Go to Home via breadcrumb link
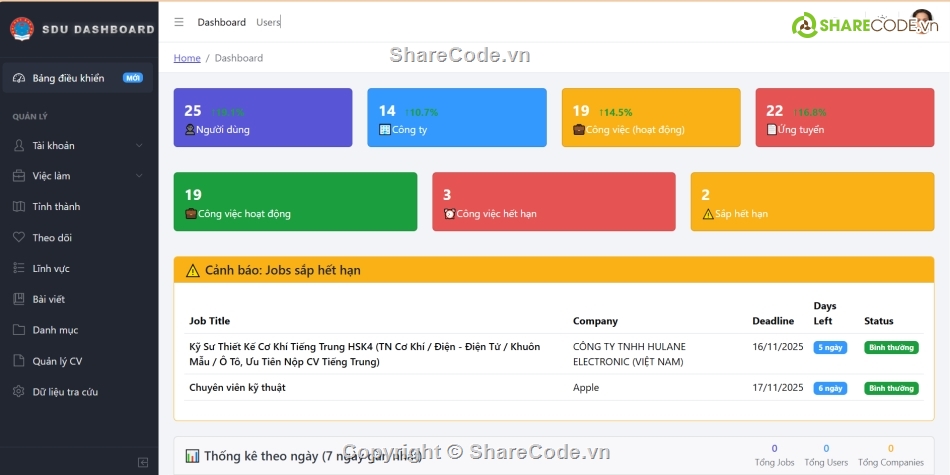950x475 pixels. click(187, 58)
